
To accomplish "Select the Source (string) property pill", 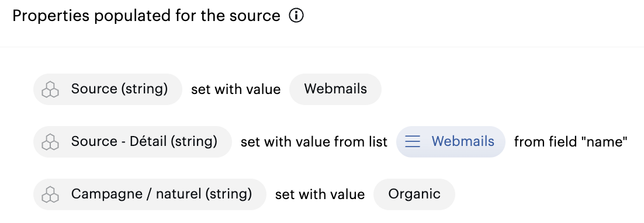I will [108, 89].
